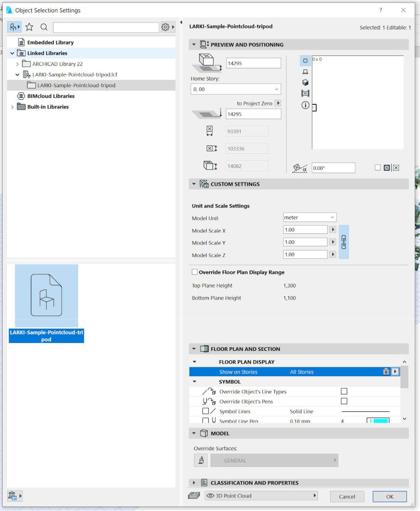Collapse the FLOOR PLAN DISPLAY group

195,362
